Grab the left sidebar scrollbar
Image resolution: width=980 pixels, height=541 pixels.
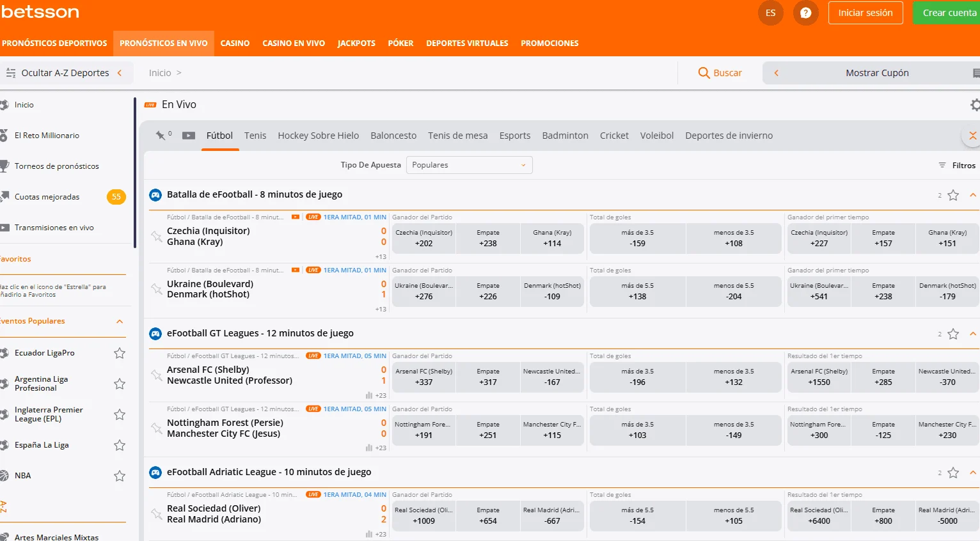coord(135,173)
